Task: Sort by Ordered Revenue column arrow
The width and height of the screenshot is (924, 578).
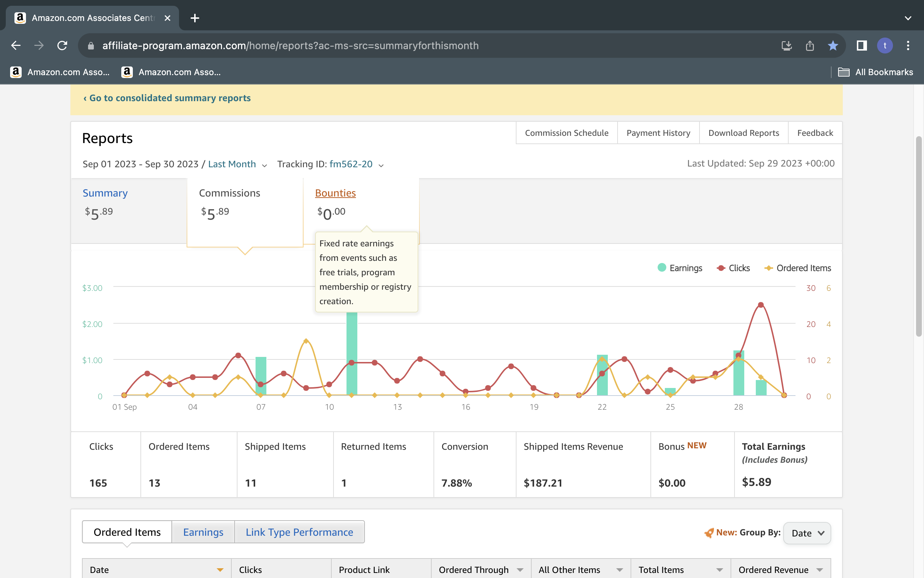Action: coord(820,570)
